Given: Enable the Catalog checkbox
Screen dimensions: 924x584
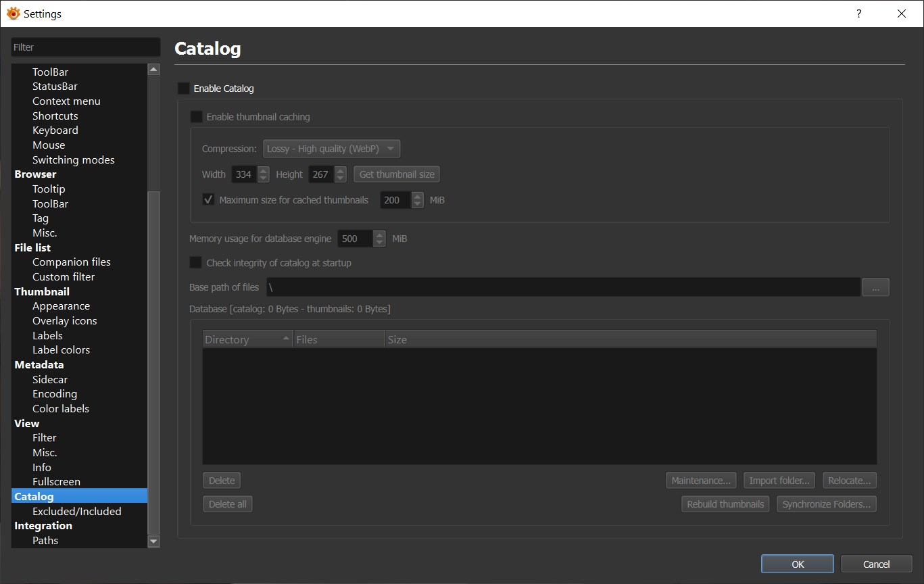Looking at the screenshot, I should pyautogui.click(x=184, y=89).
